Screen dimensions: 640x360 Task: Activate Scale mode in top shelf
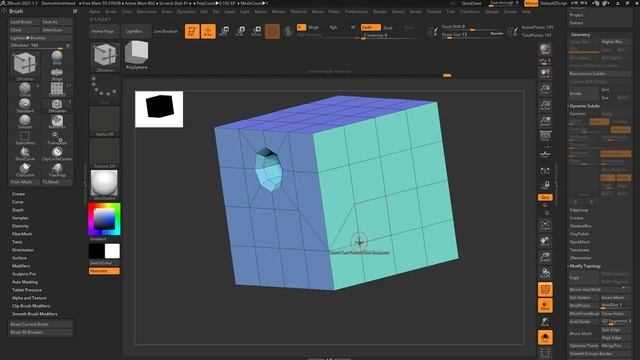(240, 31)
